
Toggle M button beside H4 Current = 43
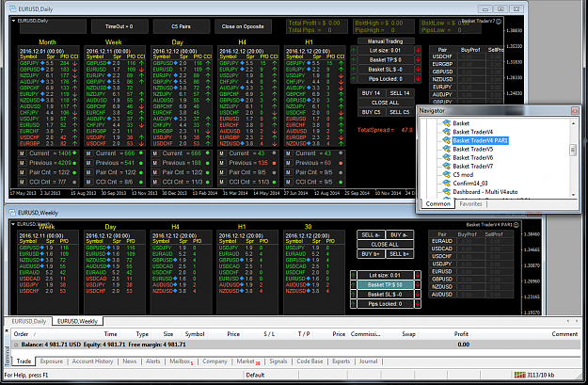222,153
